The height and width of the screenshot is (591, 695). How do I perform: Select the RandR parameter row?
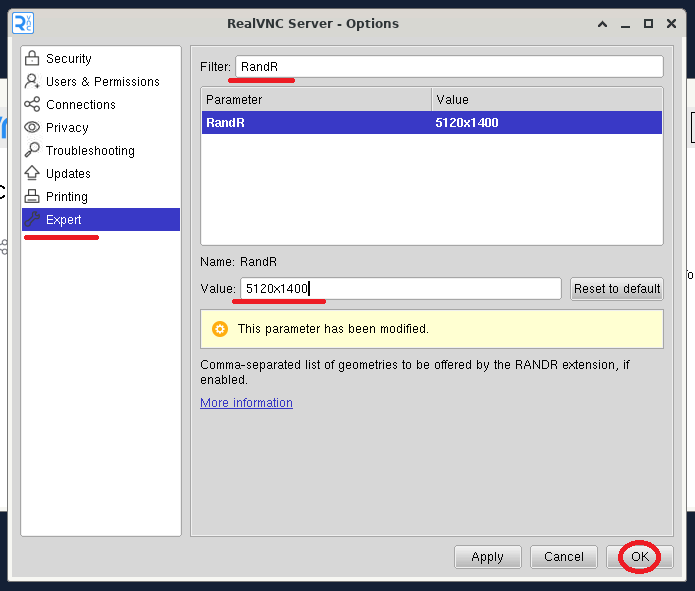pos(432,122)
